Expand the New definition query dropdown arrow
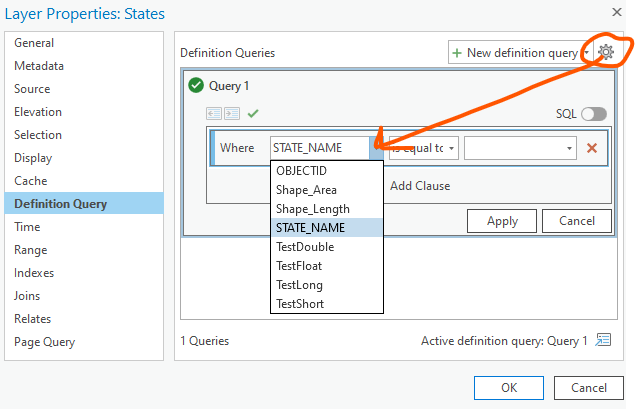This screenshot has width=636, height=409. [x=585, y=53]
